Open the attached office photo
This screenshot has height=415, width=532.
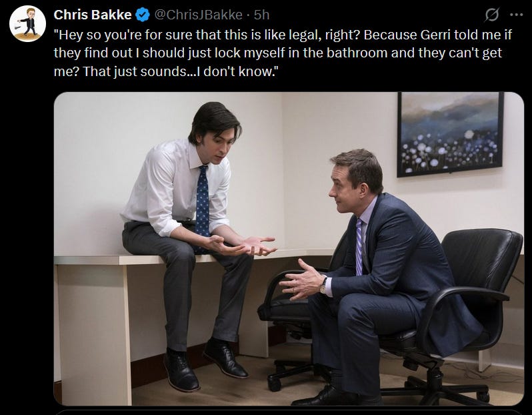[x=289, y=249]
